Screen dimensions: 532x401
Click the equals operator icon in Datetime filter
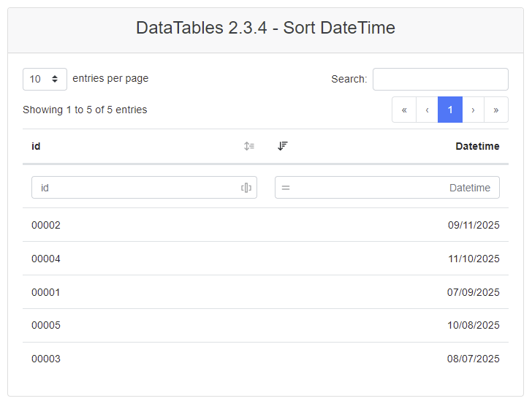pyautogui.click(x=286, y=188)
